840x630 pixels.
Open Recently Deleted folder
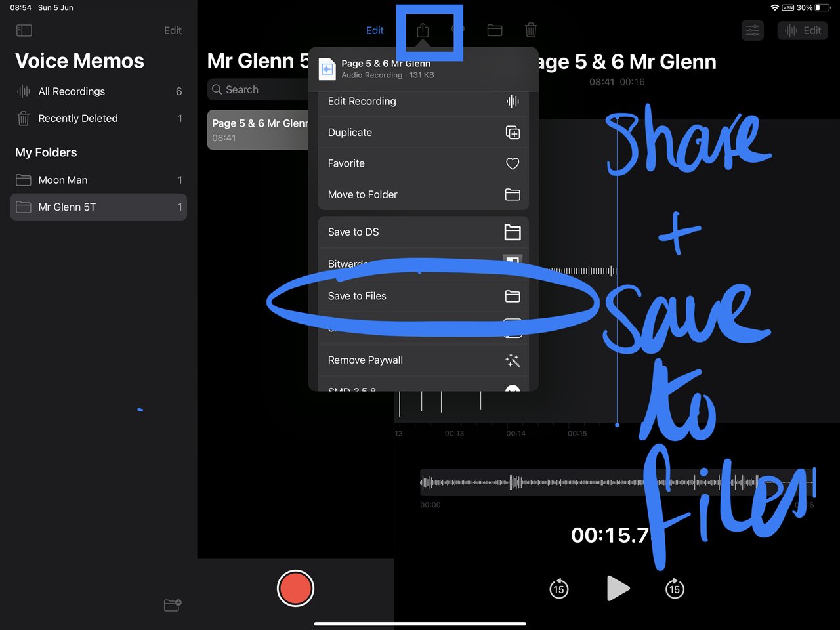point(98,118)
